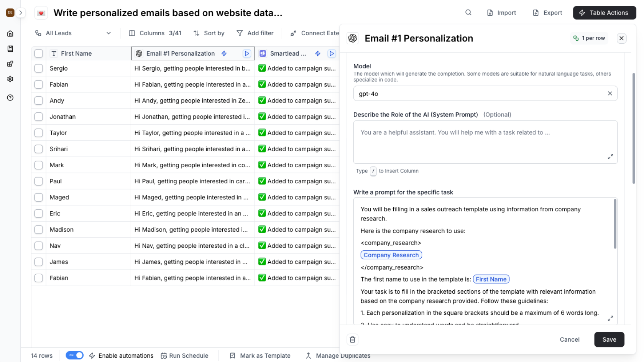Select all rows with header checkbox
Image resolution: width=644 pixels, height=362 pixels.
click(39, 53)
